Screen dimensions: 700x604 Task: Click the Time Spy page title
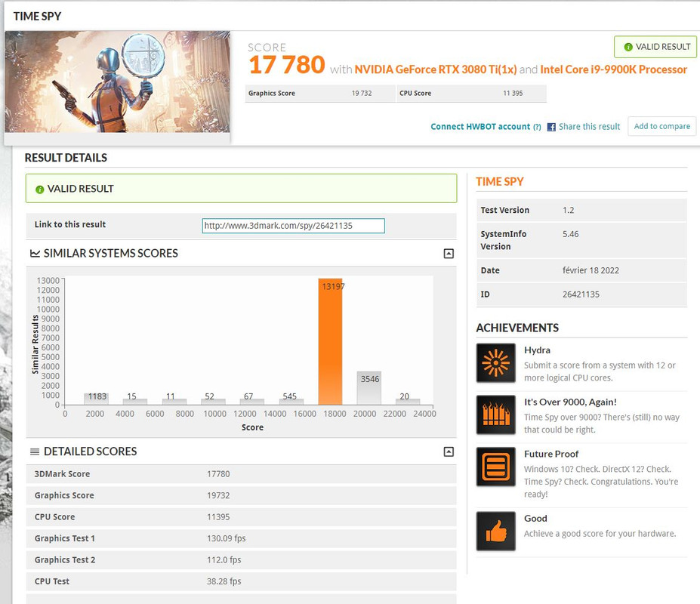(x=37, y=17)
